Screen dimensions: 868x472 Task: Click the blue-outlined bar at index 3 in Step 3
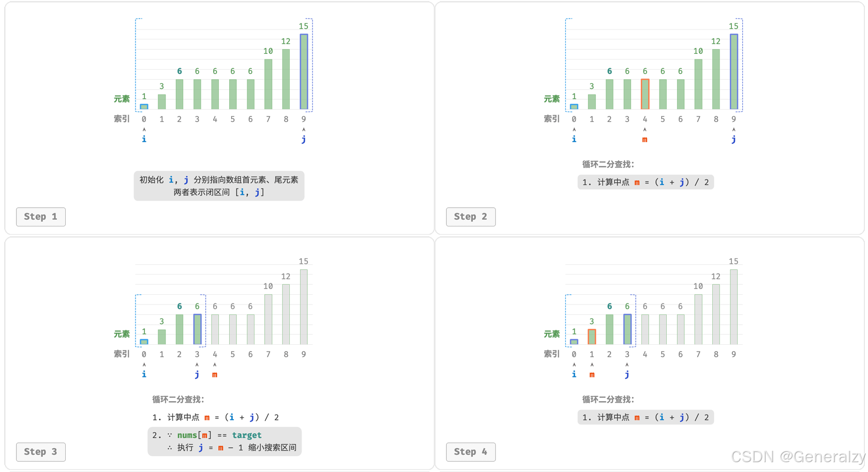click(x=197, y=329)
